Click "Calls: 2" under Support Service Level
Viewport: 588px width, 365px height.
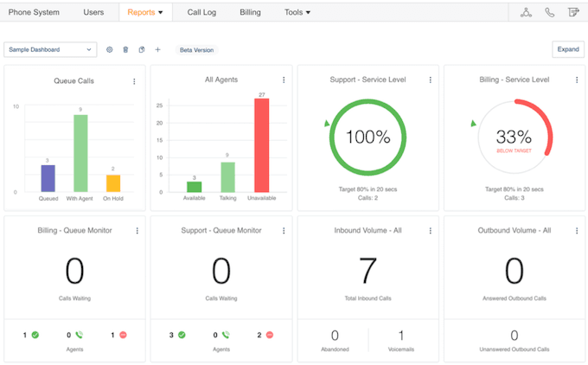point(367,198)
